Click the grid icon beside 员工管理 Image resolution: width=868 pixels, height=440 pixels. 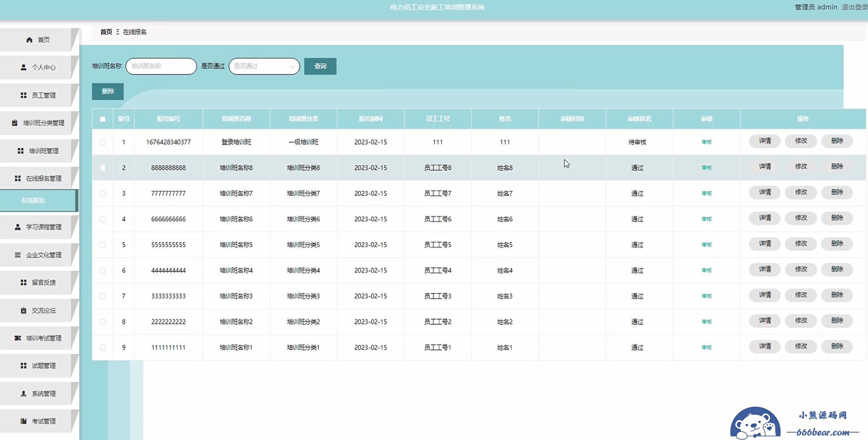[x=24, y=95]
